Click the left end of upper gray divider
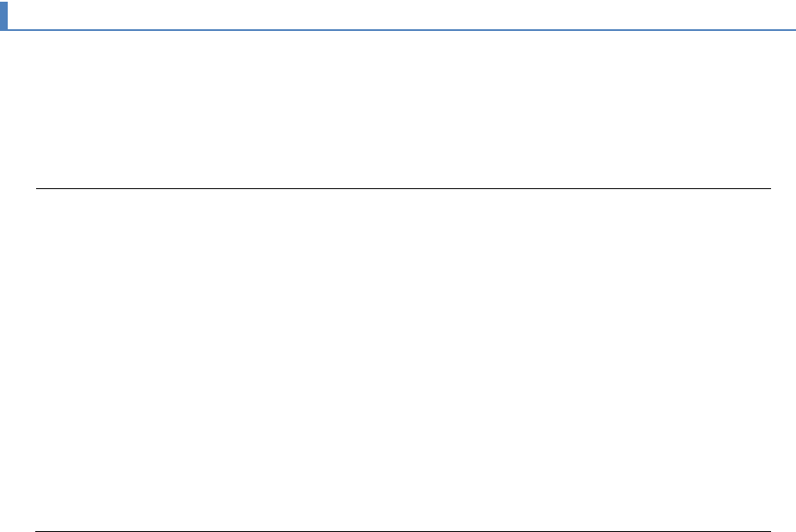796x532 pixels. pyautogui.click(x=37, y=188)
